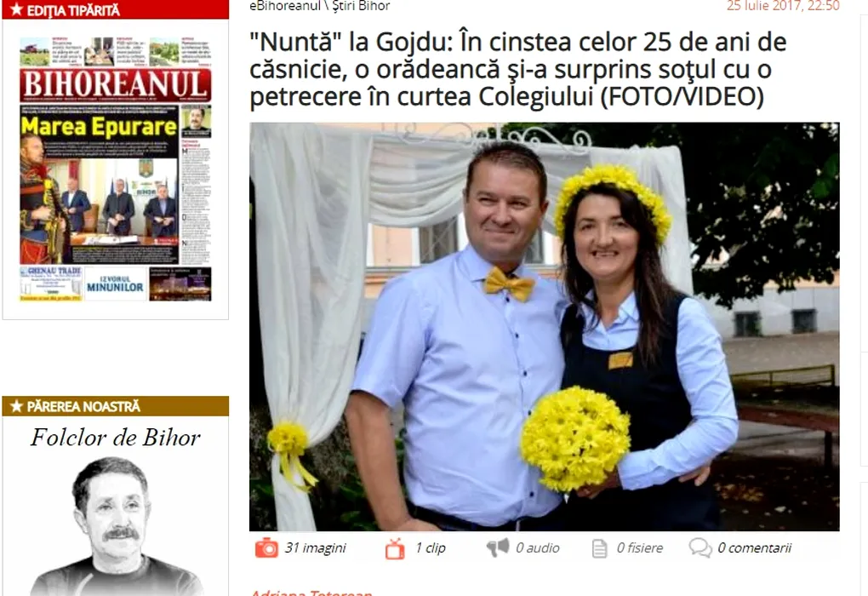Go to eBihoreanul breadcrumb link
868x596 pixels.
[284, 6]
